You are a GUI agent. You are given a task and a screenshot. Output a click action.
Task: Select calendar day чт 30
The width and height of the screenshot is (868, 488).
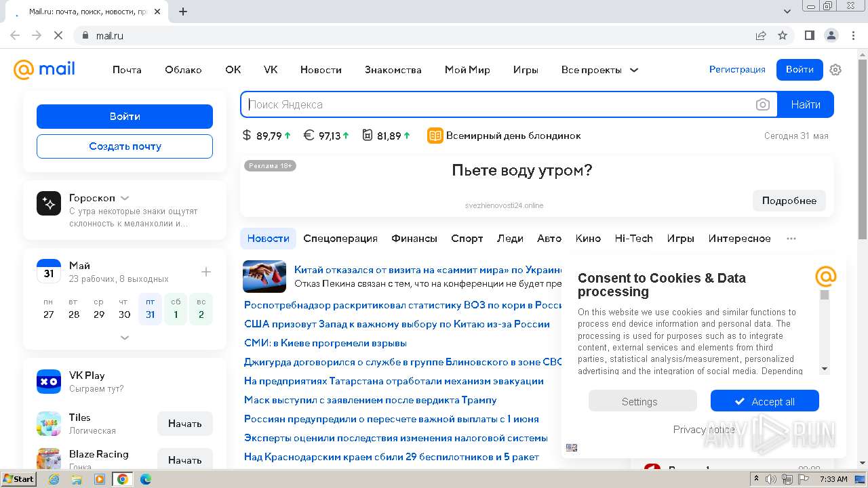tap(125, 309)
